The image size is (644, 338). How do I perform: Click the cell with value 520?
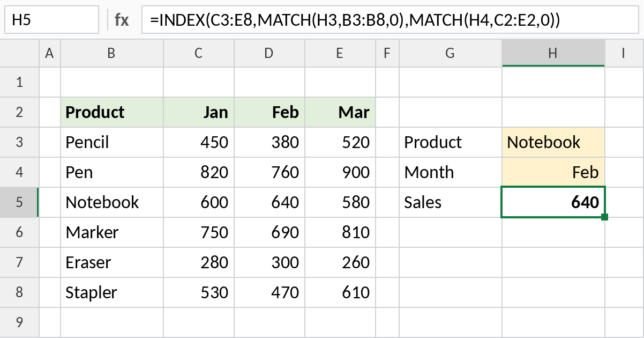[x=340, y=142]
